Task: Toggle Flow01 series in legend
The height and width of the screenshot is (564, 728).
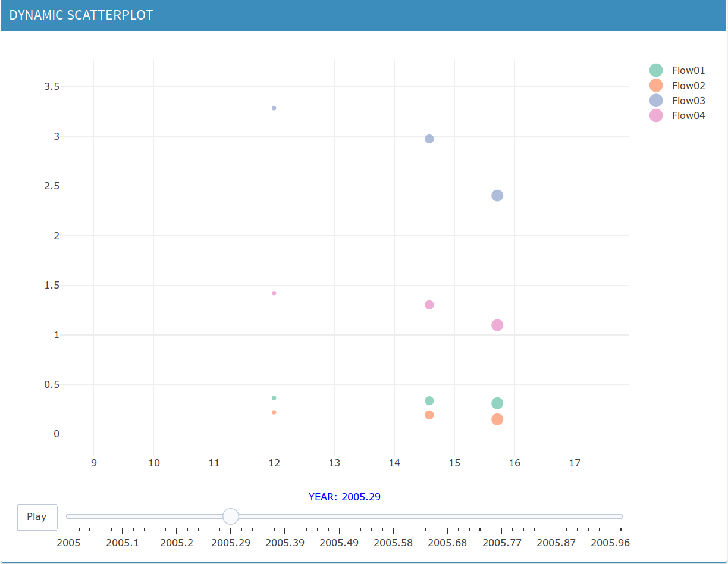Action: coord(688,70)
